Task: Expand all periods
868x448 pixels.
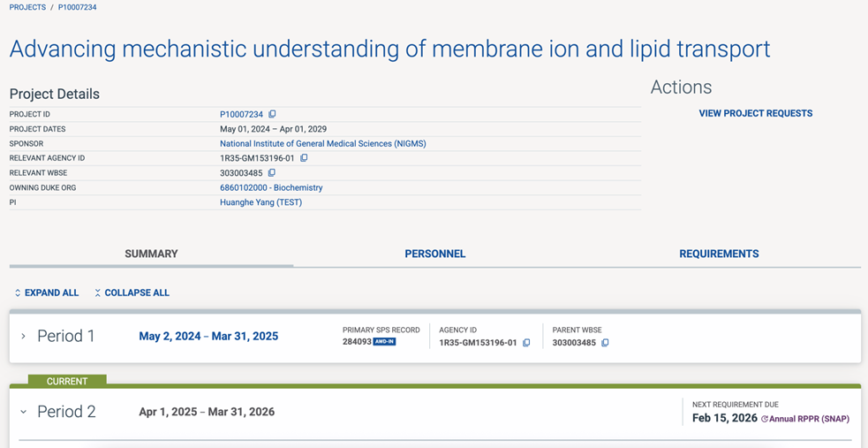Action: [x=46, y=292]
